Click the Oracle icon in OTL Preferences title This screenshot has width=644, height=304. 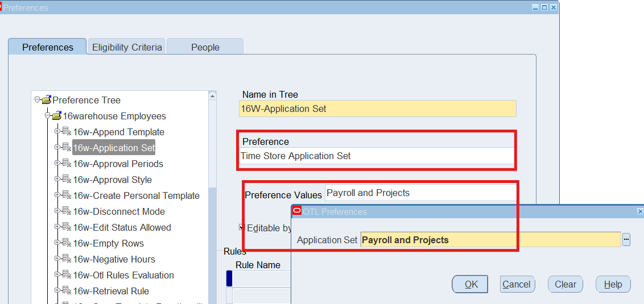click(296, 211)
